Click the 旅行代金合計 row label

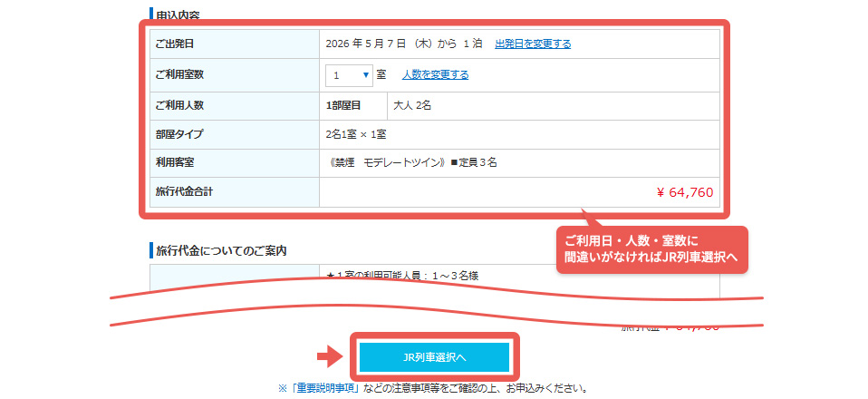(184, 191)
